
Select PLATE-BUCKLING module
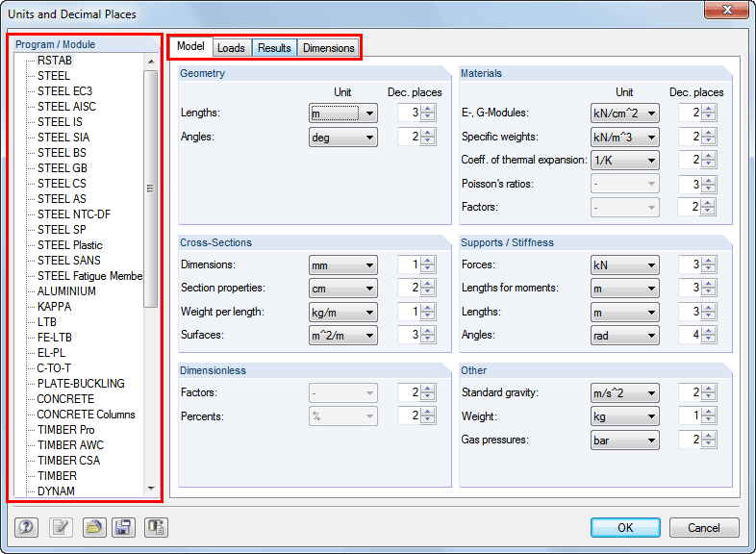[81, 384]
